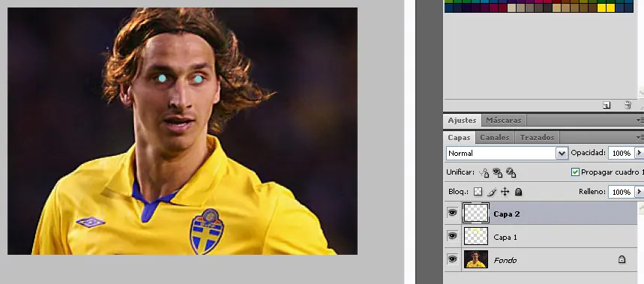Viewport: 644px width, 284px height.
Task: Hide the Capa 1 layer
Action: [452, 236]
